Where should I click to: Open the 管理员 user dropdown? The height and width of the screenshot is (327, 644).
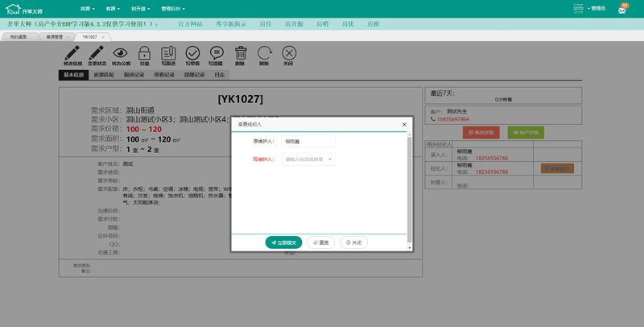pos(597,8)
